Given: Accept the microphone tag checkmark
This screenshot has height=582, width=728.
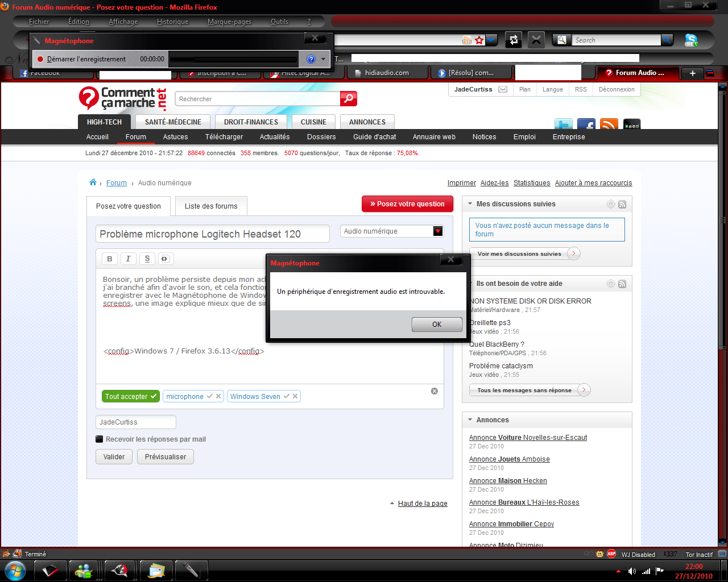Looking at the screenshot, I should pos(210,397).
